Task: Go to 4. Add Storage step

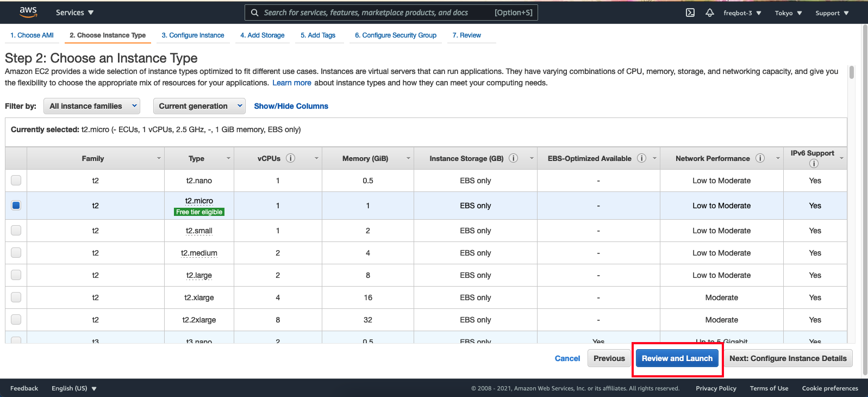Action: (x=263, y=35)
